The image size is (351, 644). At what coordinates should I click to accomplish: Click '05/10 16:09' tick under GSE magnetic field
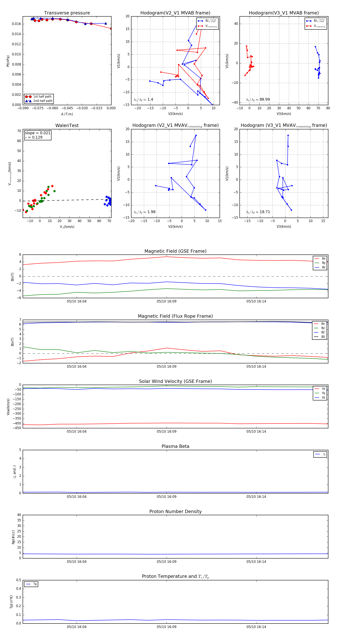tap(167, 301)
